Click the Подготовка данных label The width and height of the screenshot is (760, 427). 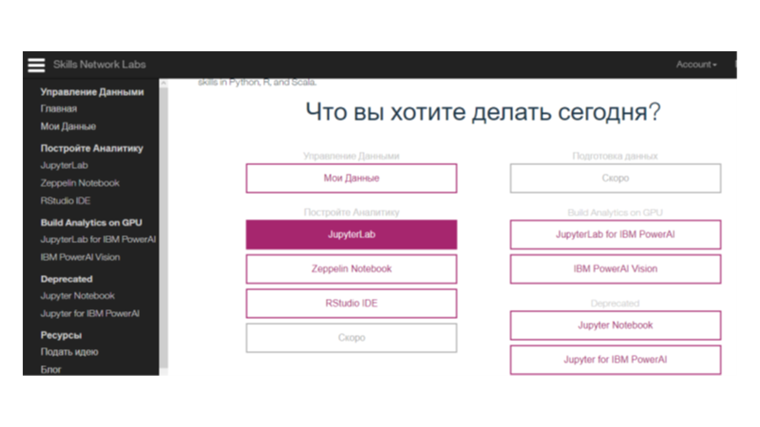click(615, 156)
